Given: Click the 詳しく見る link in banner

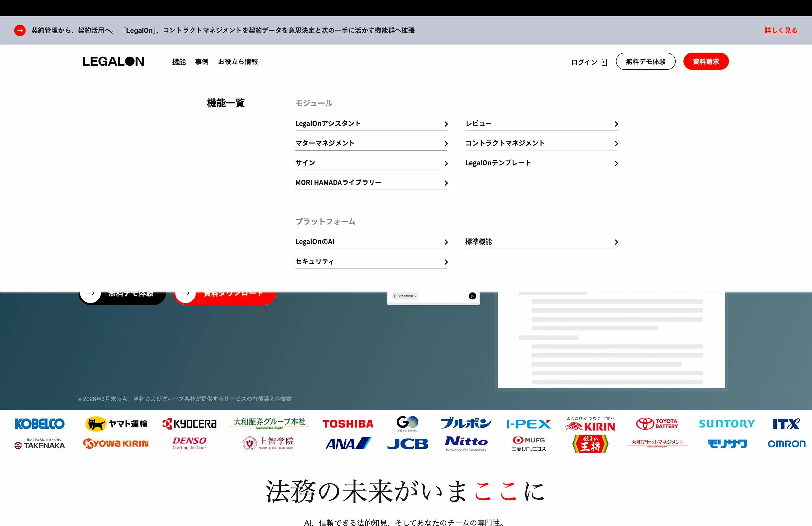Looking at the screenshot, I should coord(780,30).
